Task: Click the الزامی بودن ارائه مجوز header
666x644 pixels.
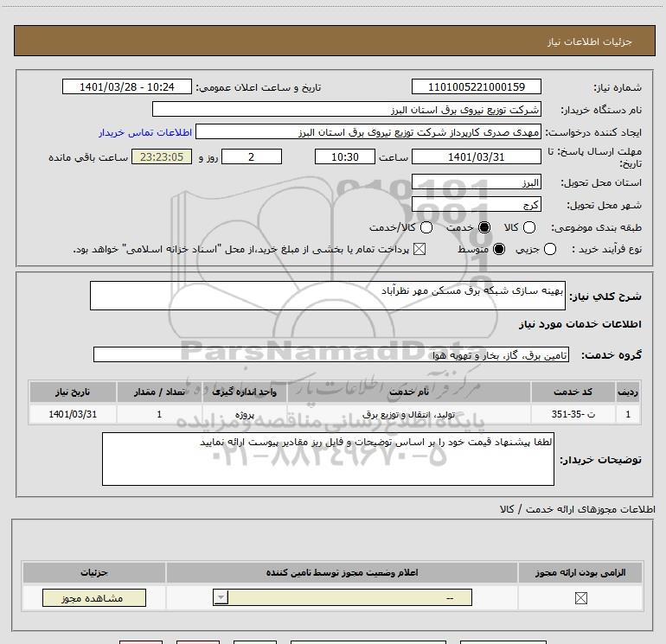Action: click(580, 572)
